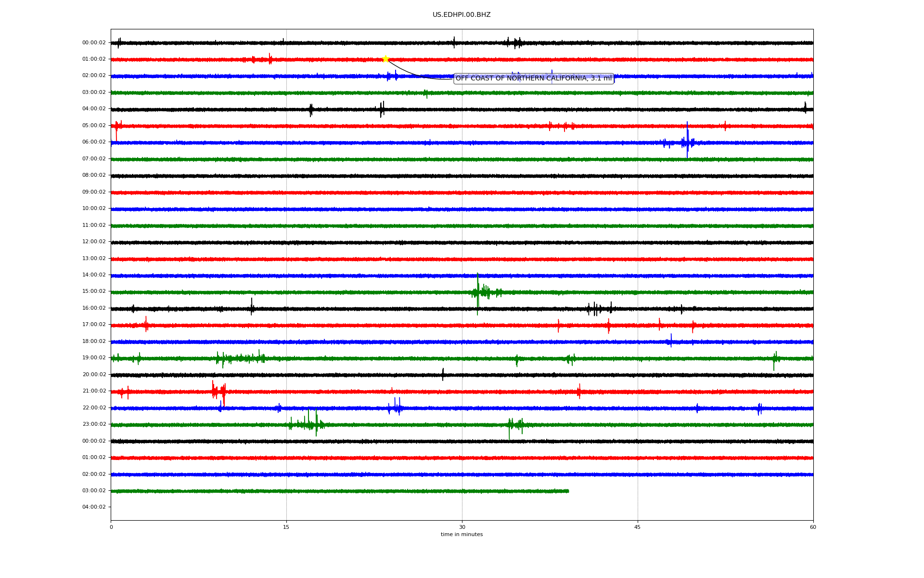Viewport: 924px width, 578px height.
Task: Click the x-axis tick label 0
Action: point(111,527)
